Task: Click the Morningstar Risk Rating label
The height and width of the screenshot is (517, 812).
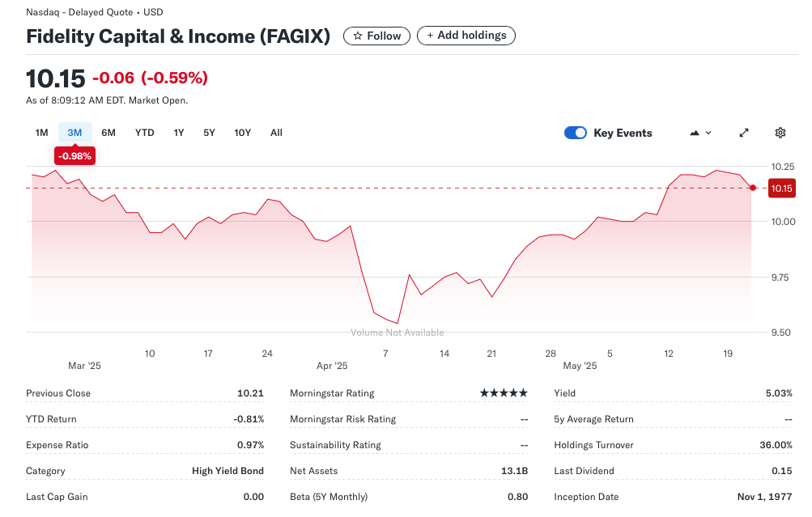Action: point(342,419)
